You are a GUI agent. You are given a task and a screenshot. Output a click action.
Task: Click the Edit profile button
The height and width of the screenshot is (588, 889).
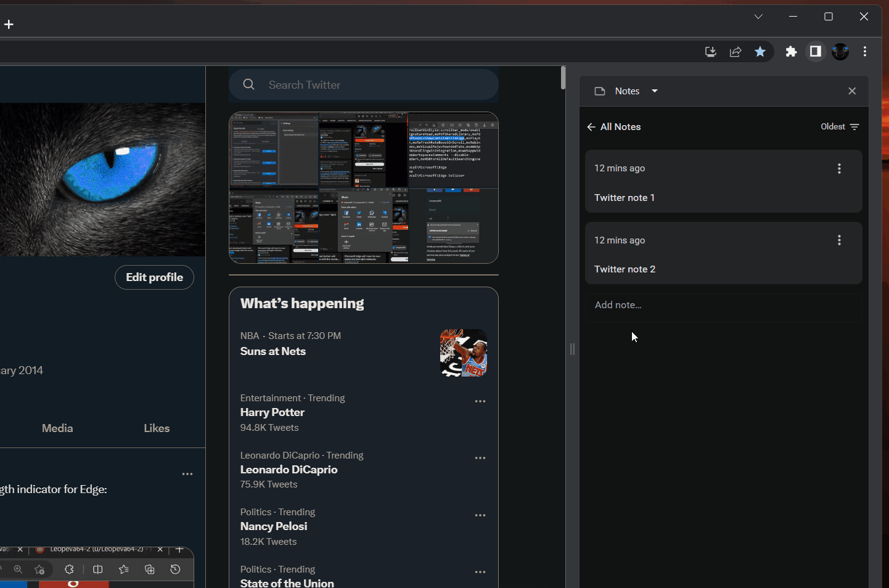154,277
